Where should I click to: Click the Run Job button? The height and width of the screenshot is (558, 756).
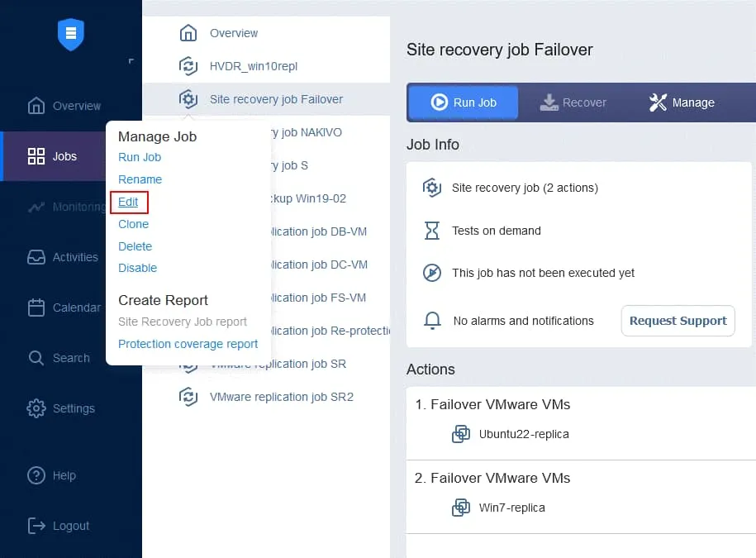pos(463,102)
